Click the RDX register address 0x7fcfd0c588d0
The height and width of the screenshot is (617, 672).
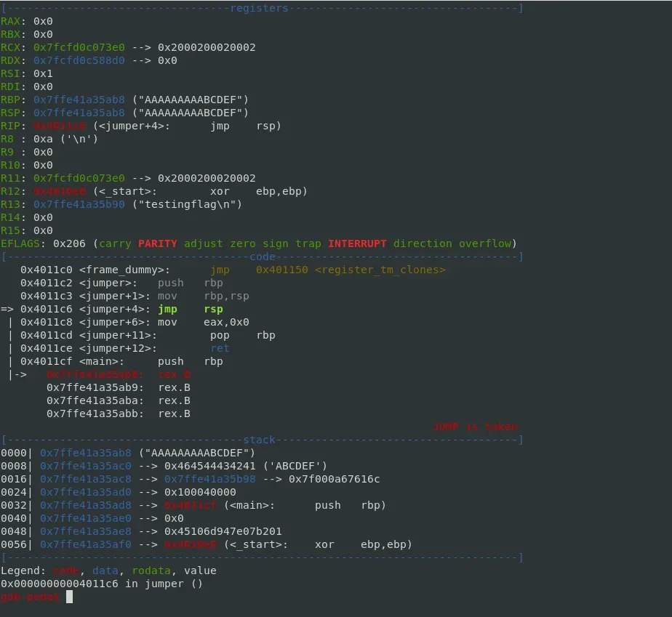tap(79, 60)
